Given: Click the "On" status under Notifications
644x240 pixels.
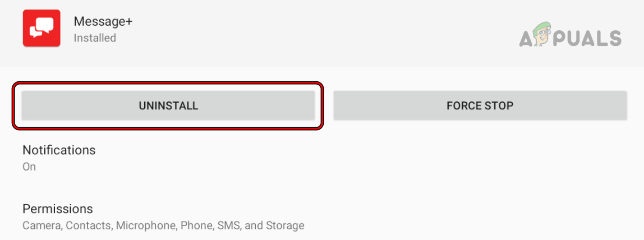Looking at the screenshot, I should [29, 167].
